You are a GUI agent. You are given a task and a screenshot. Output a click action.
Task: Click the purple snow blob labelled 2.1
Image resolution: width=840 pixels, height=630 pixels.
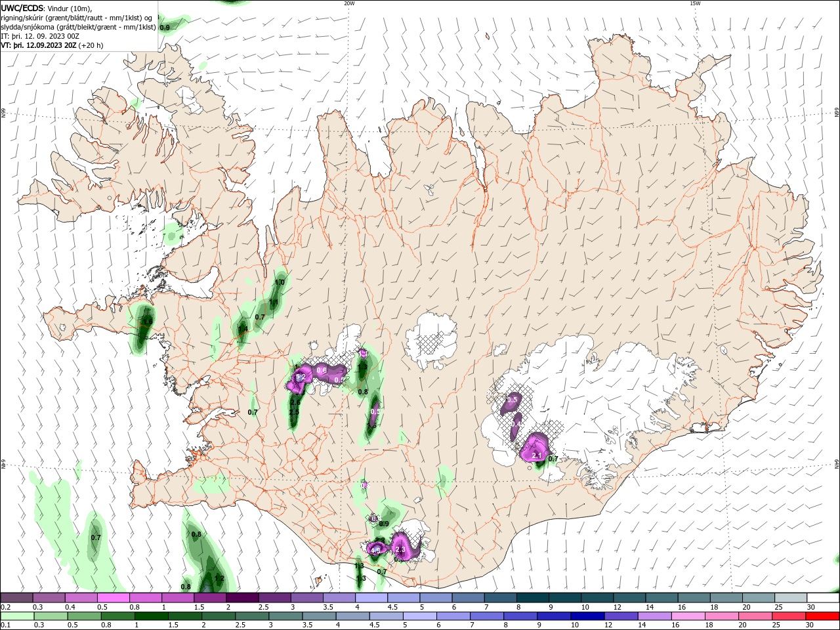tap(535, 448)
